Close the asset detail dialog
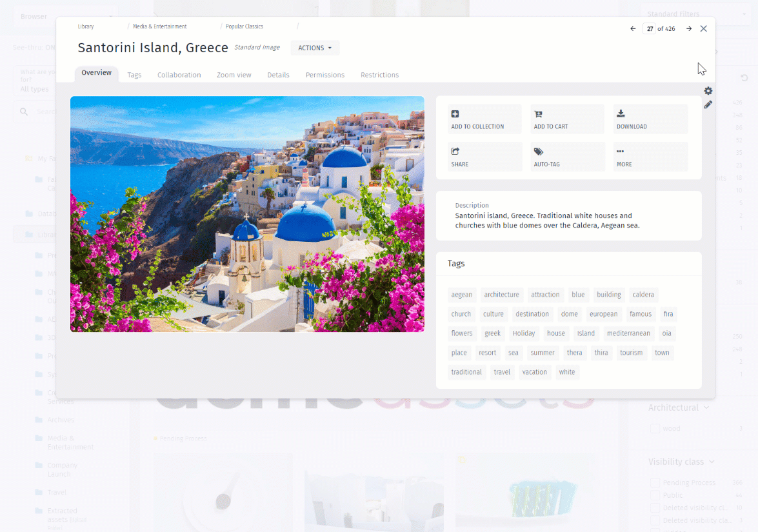This screenshot has height=532, width=758. click(x=703, y=28)
